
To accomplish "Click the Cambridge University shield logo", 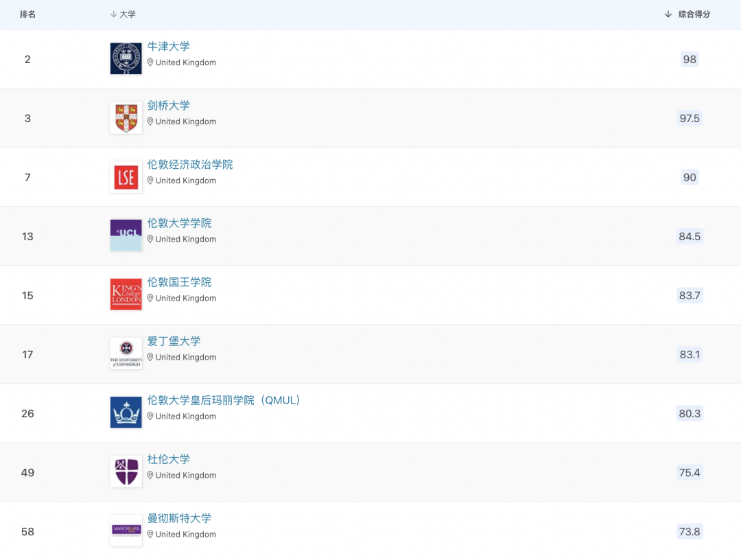I will (126, 117).
